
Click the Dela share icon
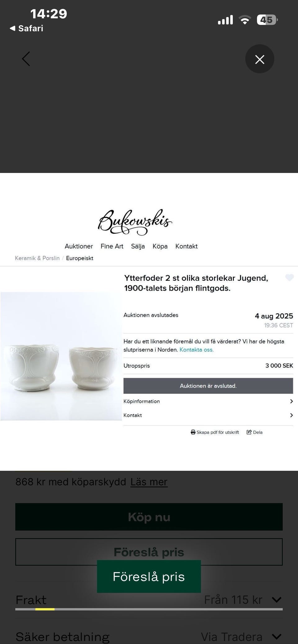coord(249,432)
